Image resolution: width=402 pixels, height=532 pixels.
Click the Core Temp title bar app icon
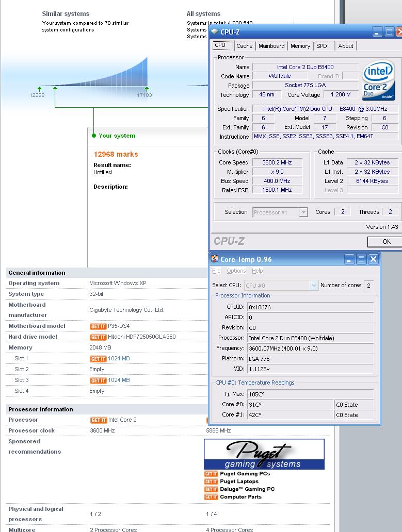(x=215, y=259)
